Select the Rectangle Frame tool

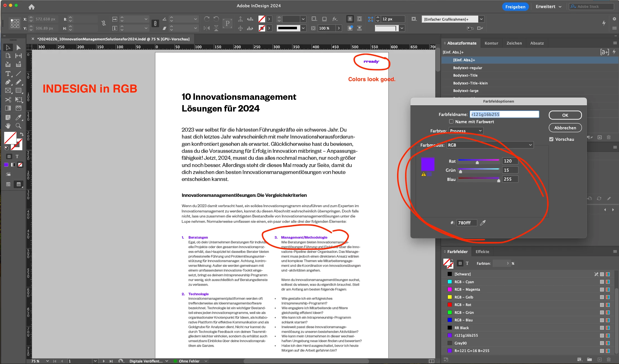[8, 91]
